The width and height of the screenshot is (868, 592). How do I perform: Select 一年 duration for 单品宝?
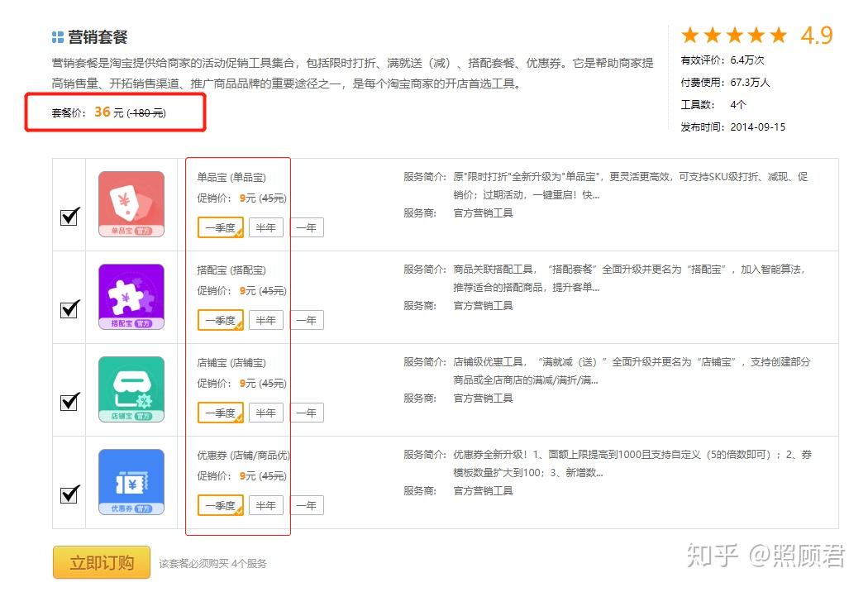coord(308,227)
